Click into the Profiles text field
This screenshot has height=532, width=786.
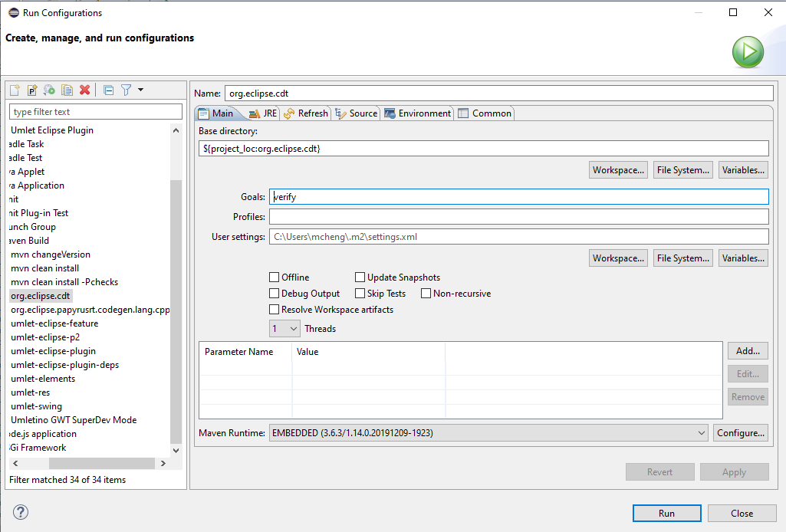518,217
